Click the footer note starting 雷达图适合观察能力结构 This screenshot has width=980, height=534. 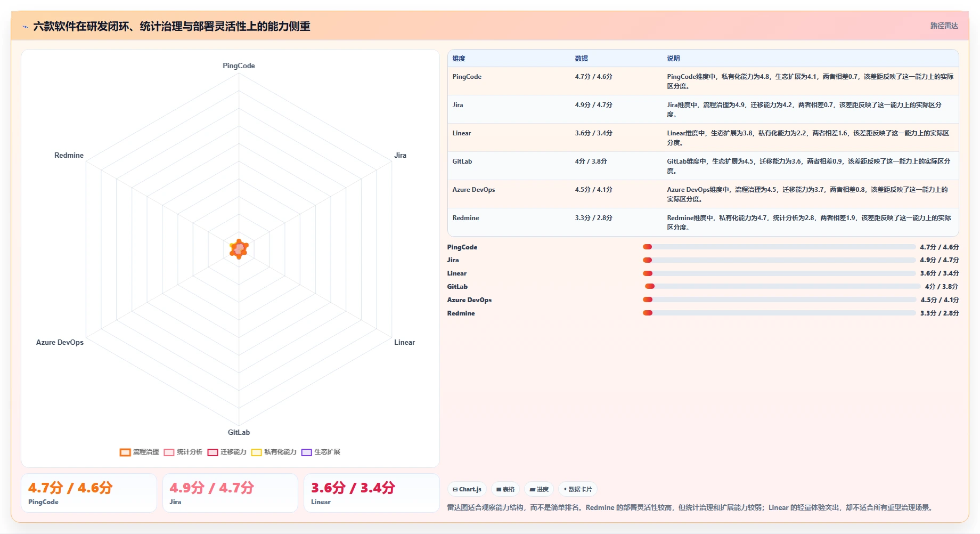pyautogui.click(x=691, y=507)
